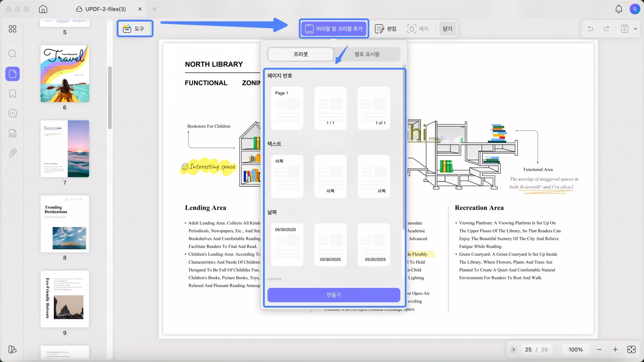The image size is (644, 362).
Task: Open the attachments paperclip icon
Action: [x=12, y=153]
